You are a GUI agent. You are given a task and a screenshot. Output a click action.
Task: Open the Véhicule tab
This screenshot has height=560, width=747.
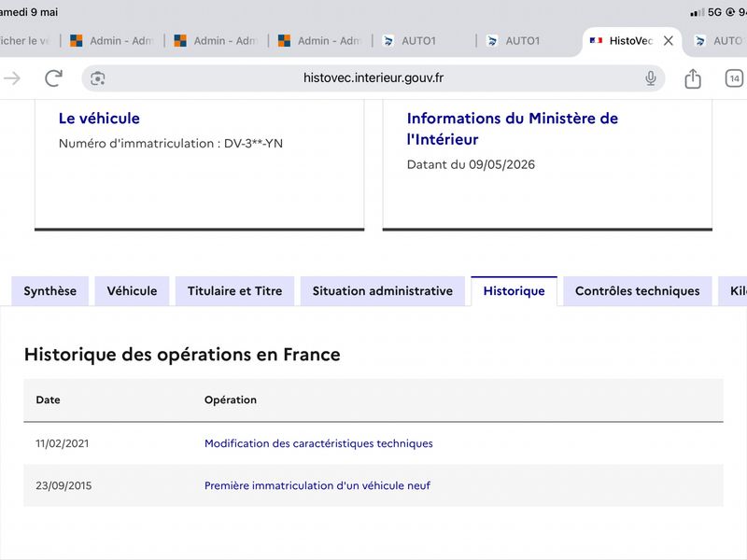(132, 291)
